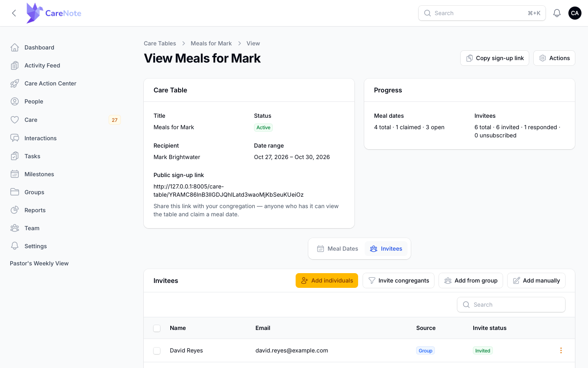Click the Group source badge
The height and width of the screenshot is (368, 588).
pyautogui.click(x=425, y=351)
